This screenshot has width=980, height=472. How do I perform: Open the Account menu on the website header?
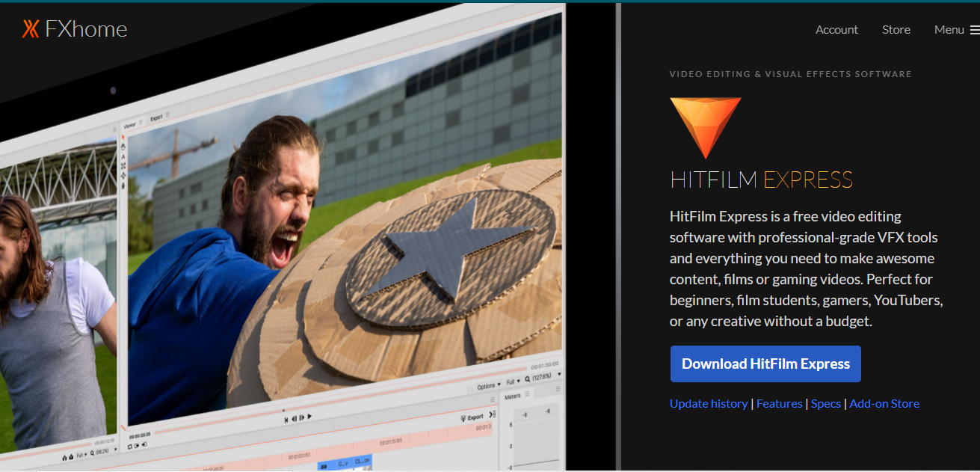pyautogui.click(x=836, y=30)
